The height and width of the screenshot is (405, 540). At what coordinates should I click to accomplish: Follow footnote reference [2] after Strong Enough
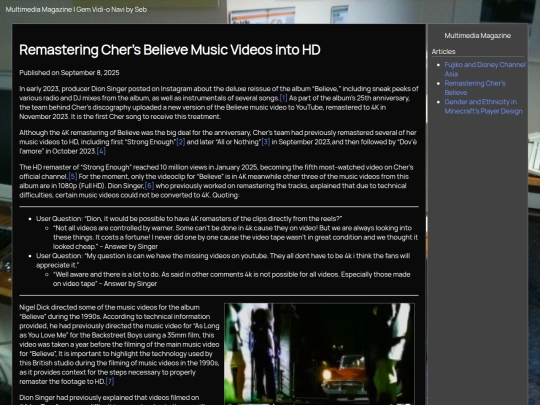(x=181, y=142)
